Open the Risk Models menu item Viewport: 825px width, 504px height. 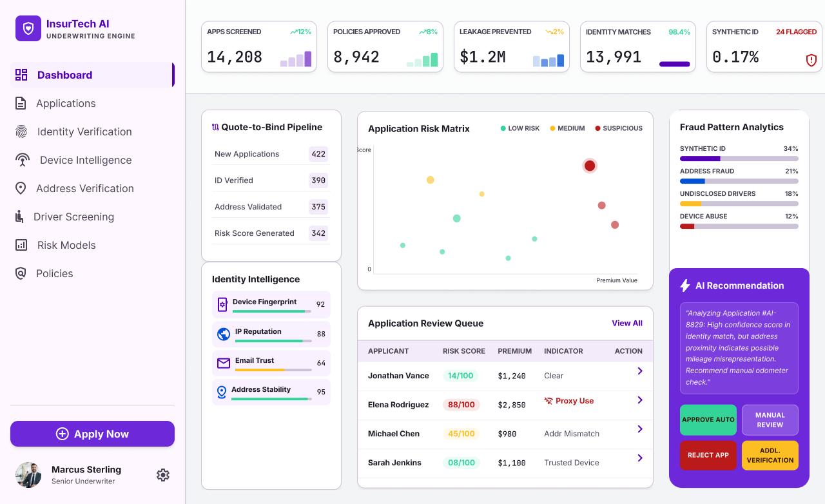[x=92, y=245]
